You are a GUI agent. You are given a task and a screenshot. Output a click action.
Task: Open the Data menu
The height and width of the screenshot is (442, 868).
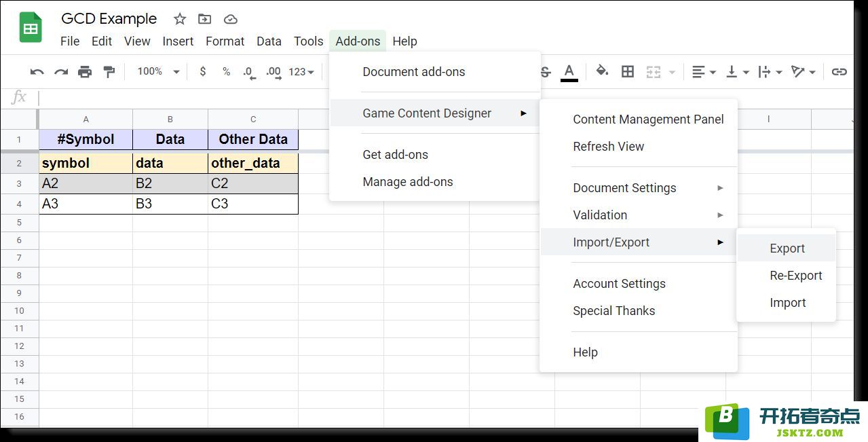(x=269, y=41)
